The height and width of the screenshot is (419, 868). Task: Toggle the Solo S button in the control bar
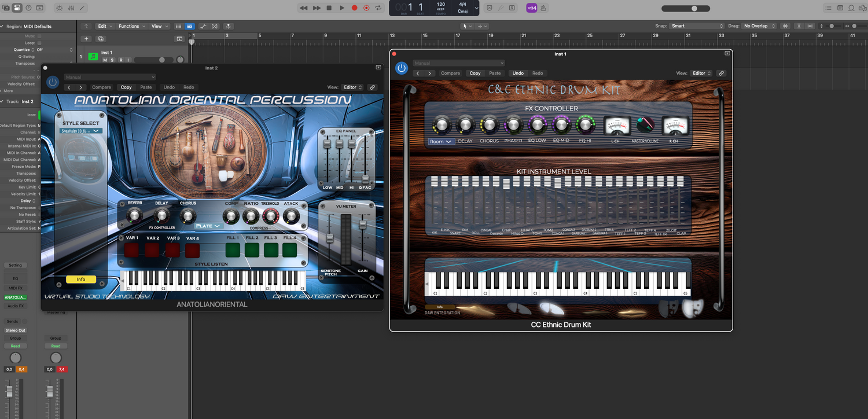tap(512, 8)
